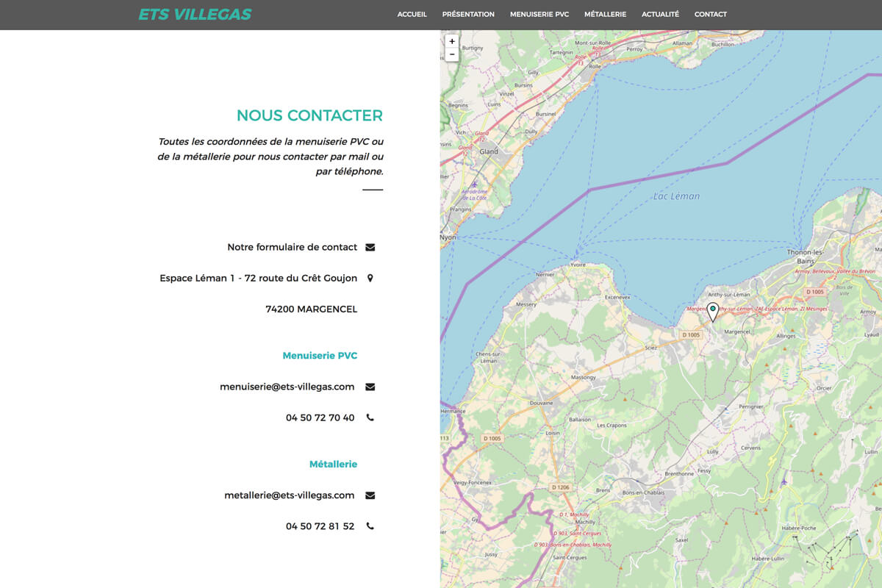Select Contact in the navigation bar

tap(710, 15)
